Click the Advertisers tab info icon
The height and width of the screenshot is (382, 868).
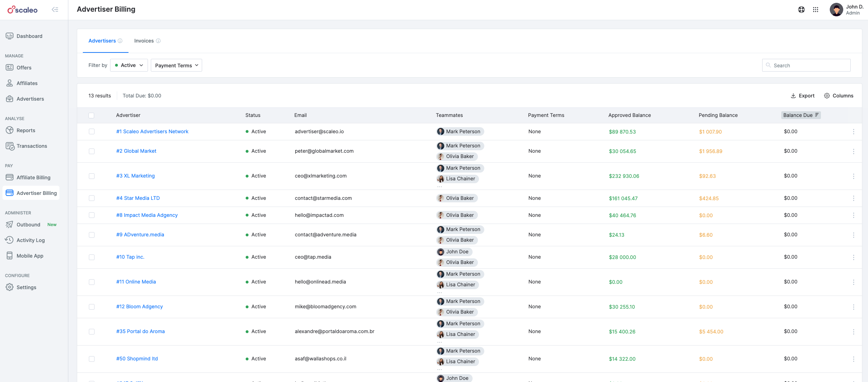pyautogui.click(x=120, y=41)
